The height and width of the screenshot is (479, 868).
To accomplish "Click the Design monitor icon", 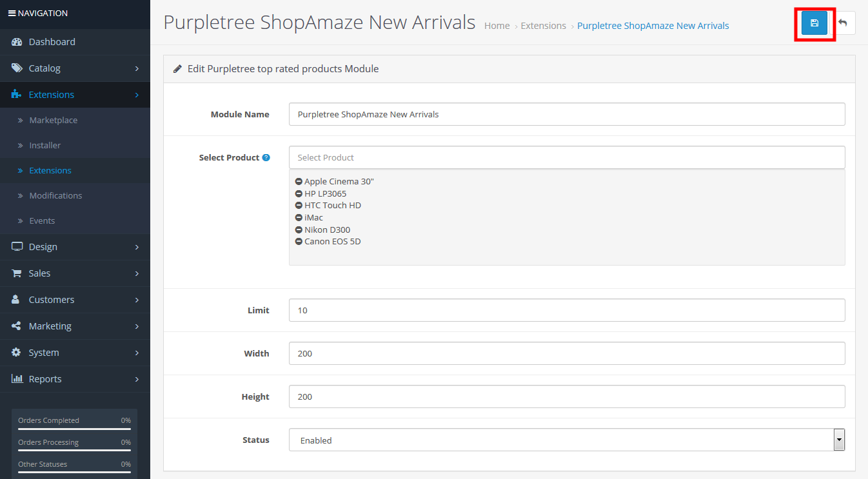I will pos(17,247).
